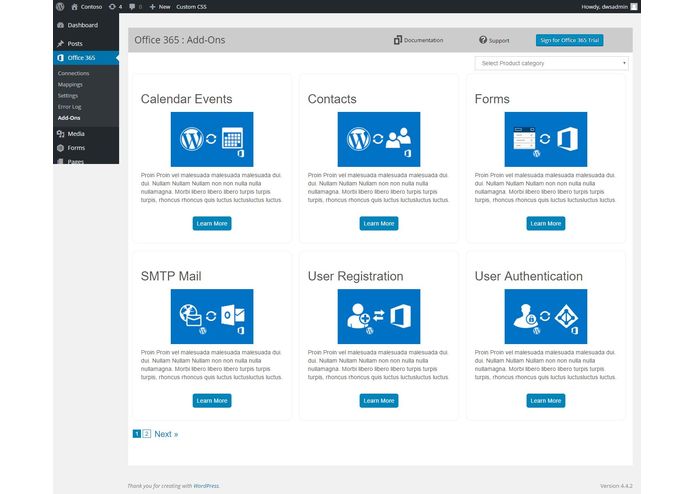Click the User Authentication add-on image

(x=546, y=316)
